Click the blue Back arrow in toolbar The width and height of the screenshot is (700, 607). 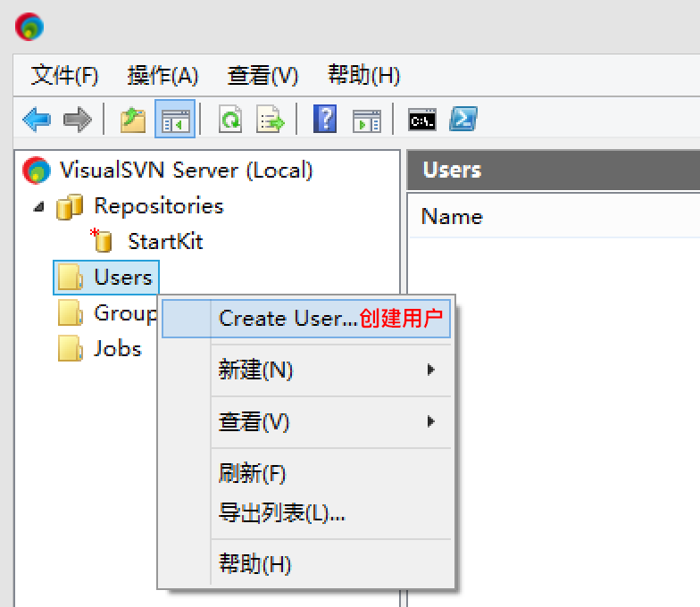coord(37,120)
